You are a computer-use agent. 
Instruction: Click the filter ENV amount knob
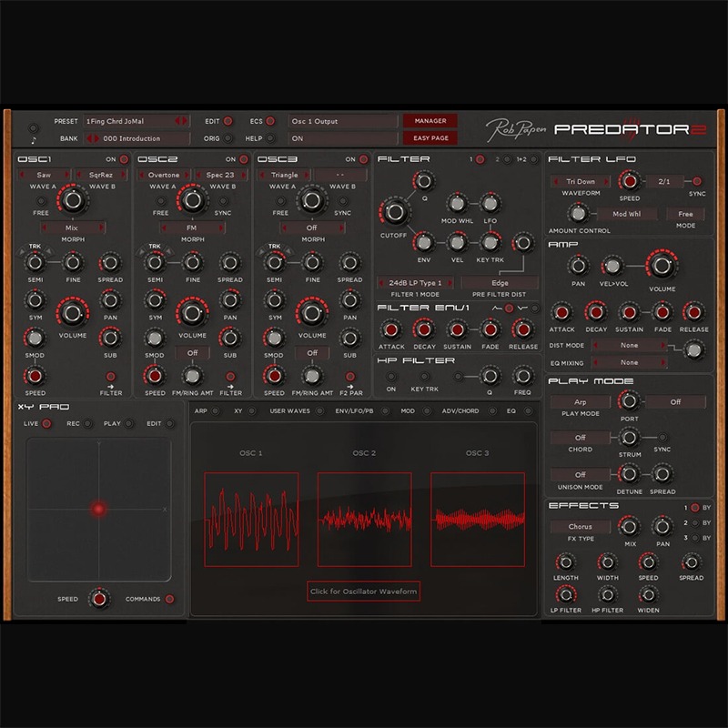click(x=423, y=242)
